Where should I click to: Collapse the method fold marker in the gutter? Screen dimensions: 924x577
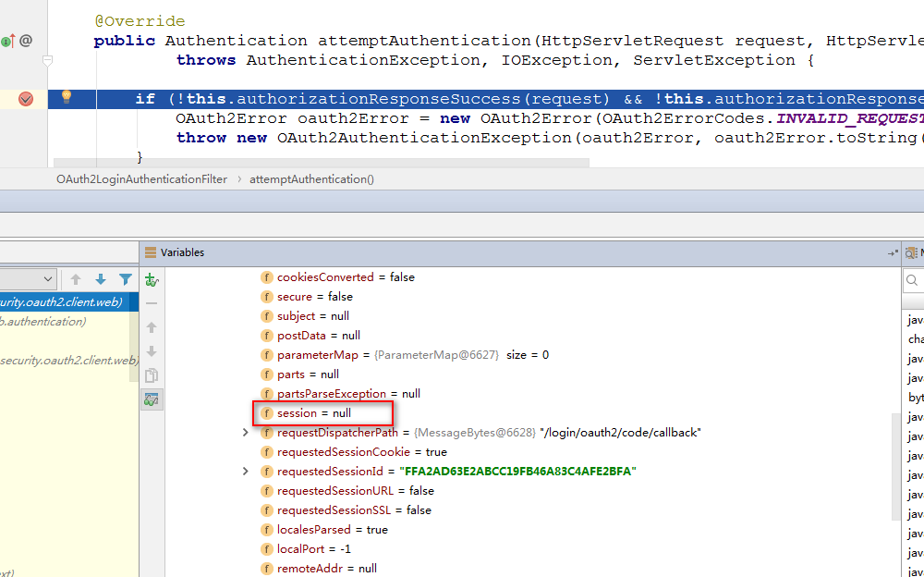[x=48, y=60]
